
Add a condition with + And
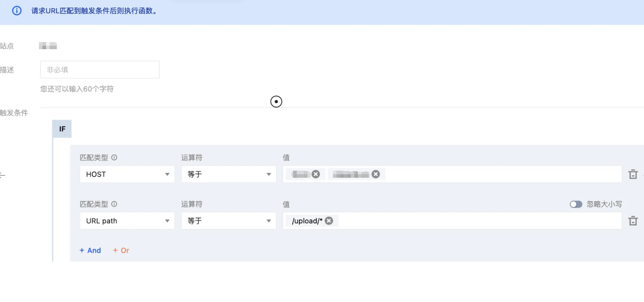(90, 250)
